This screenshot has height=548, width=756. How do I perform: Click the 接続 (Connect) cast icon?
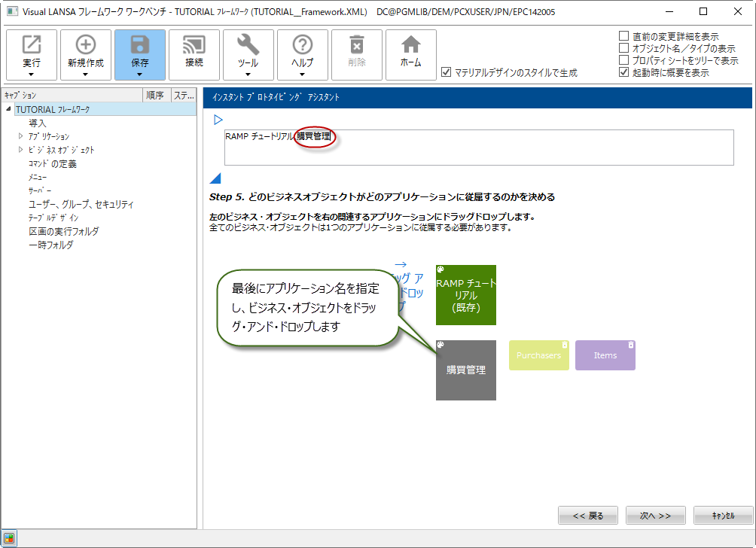click(194, 44)
